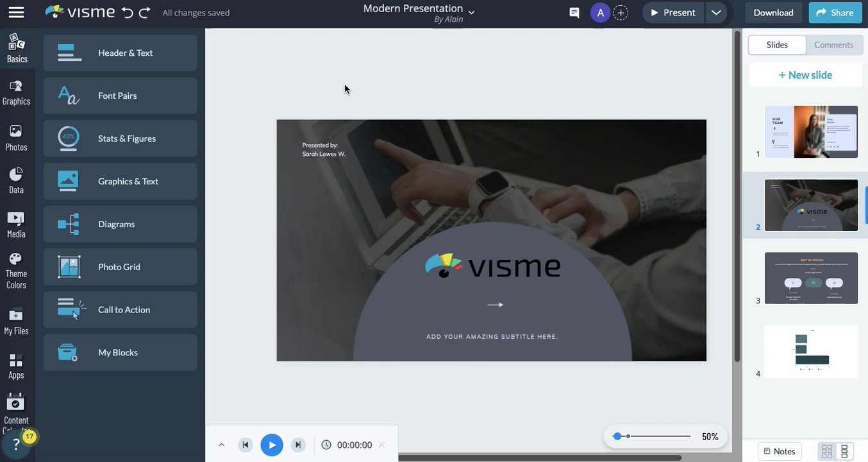
Task: Select slide 4 thumbnail
Action: tap(811, 351)
